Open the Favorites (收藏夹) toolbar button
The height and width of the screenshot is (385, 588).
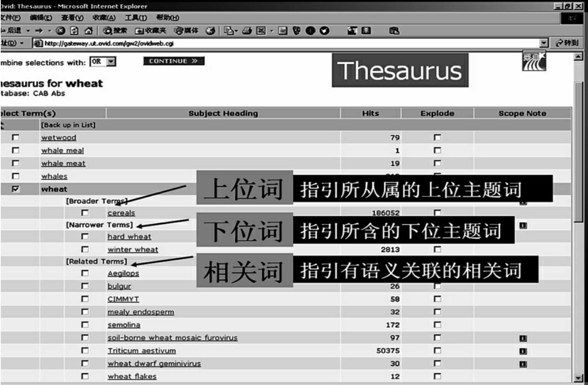pyautogui.click(x=151, y=31)
